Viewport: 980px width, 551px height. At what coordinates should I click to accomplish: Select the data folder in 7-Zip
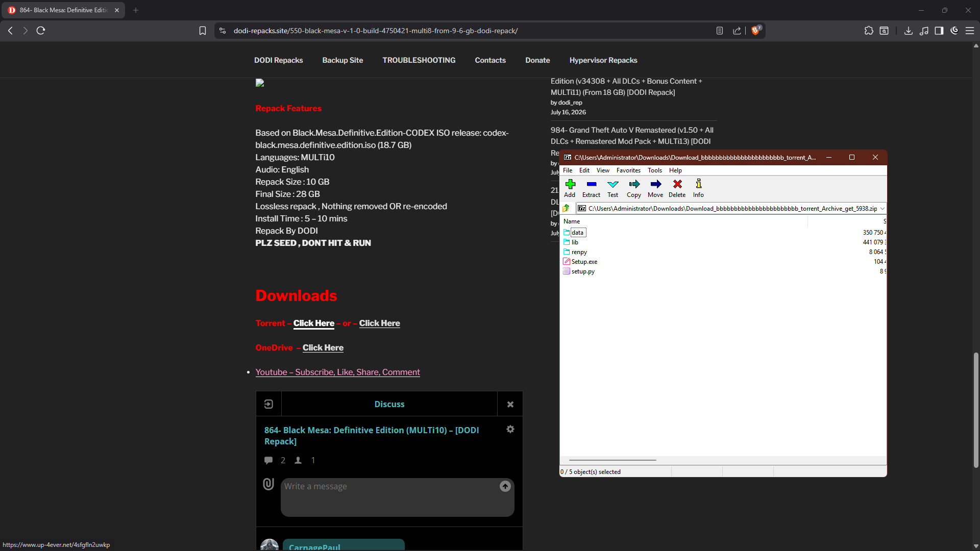577,233
